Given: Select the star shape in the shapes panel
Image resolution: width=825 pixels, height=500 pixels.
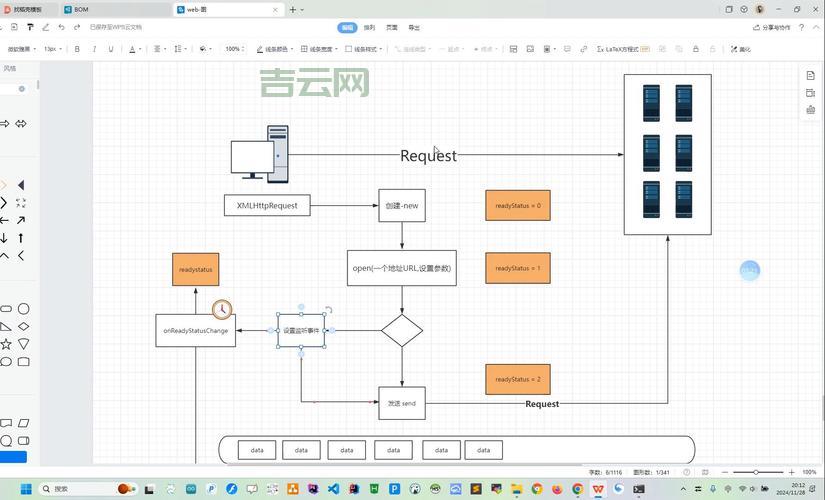Looking at the screenshot, I should click(6, 344).
